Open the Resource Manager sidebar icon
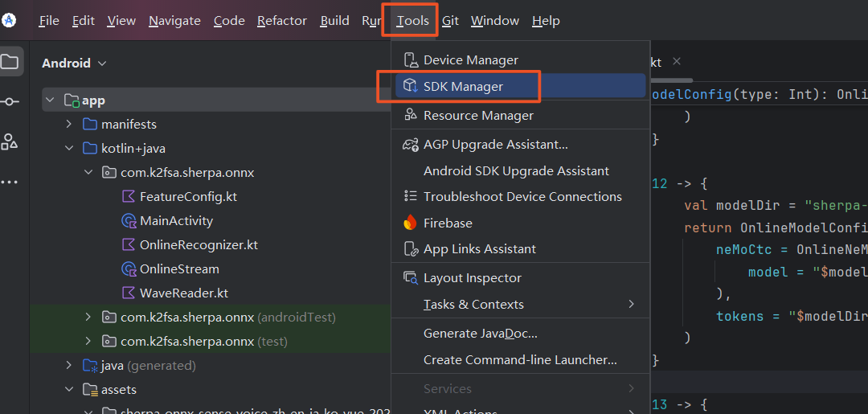The image size is (868, 414). 10,141
